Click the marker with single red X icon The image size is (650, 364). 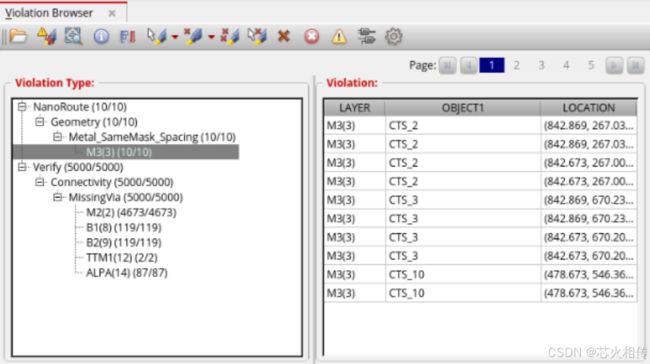193,36
